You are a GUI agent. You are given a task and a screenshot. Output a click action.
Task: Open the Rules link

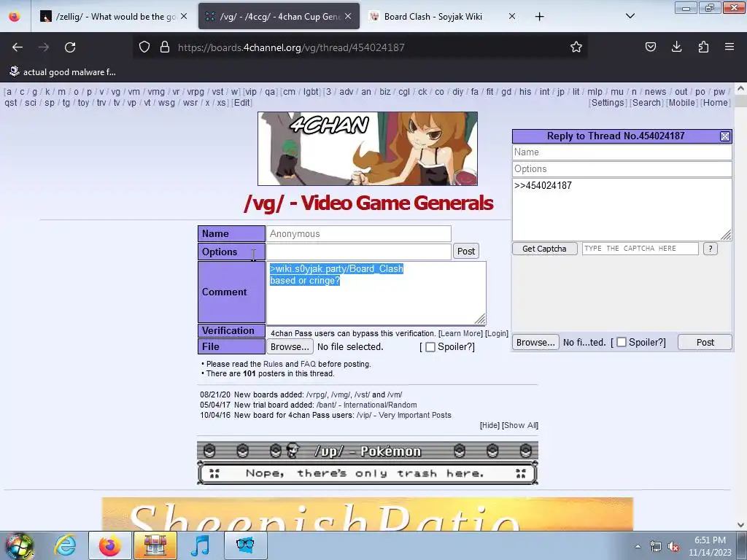point(273,364)
